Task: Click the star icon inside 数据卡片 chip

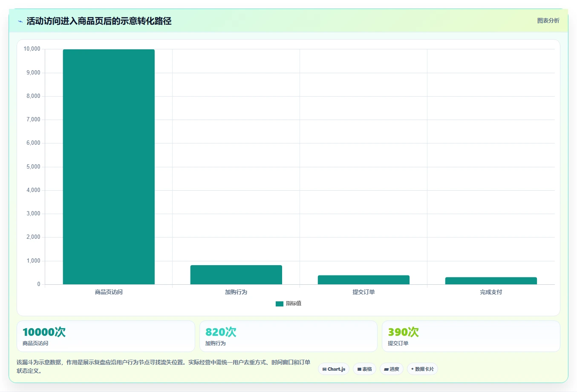Action: tap(413, 369)
